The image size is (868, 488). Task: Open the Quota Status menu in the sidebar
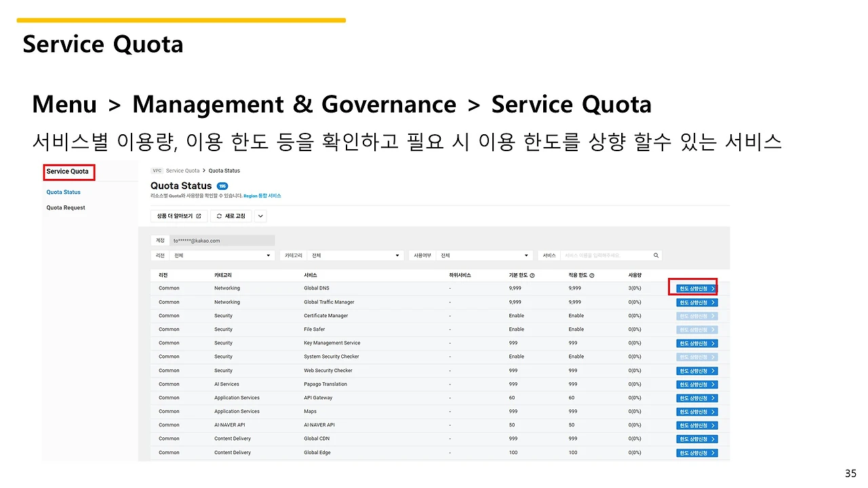pos(63,192)
